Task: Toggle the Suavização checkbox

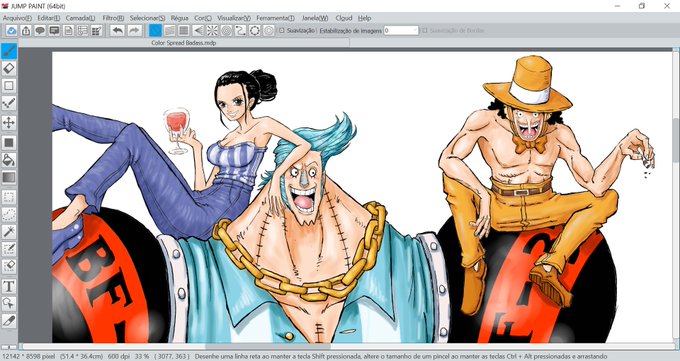Action: coord(281,31)
